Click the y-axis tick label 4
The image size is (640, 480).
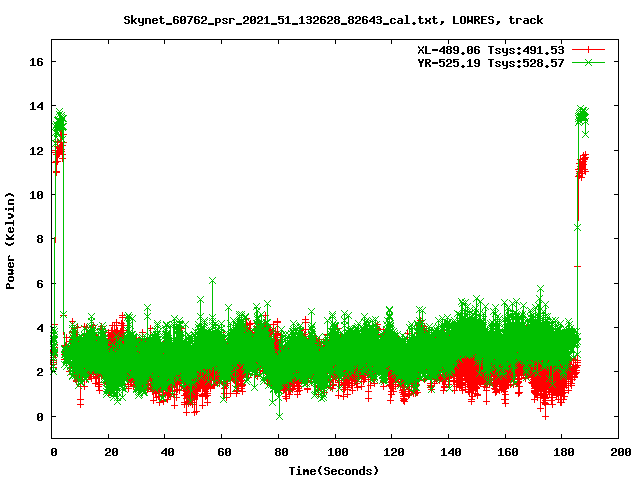coord(40,328)
